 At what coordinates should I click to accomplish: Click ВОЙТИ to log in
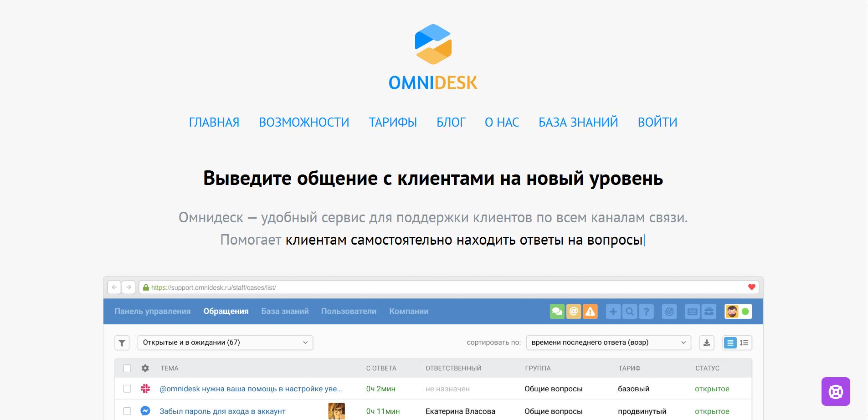click(x=657, y=122)
